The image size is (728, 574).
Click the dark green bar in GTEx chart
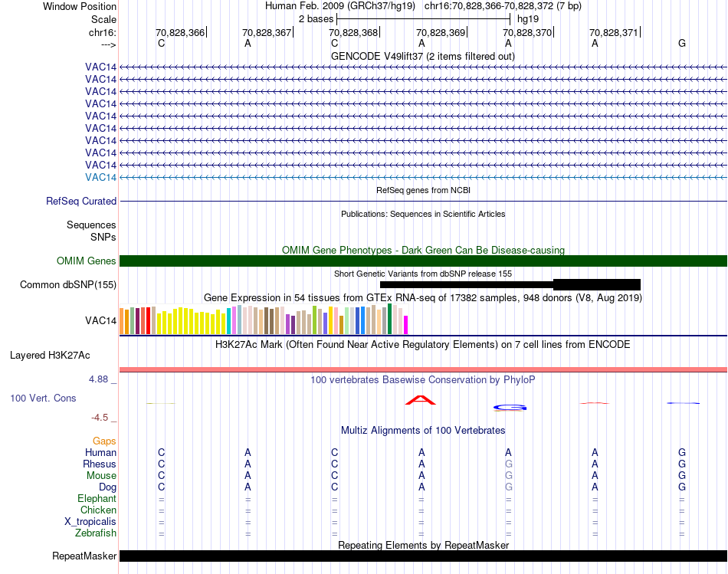point(390,319)
